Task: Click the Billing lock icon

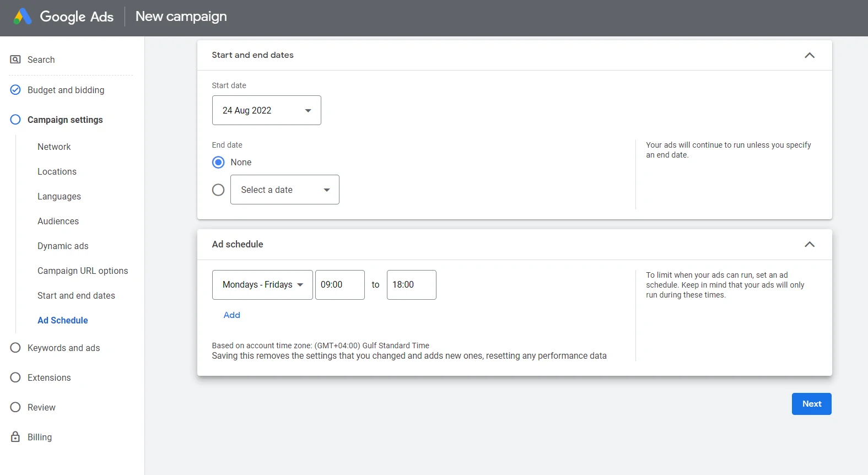Action: click(x=15, y=436)
